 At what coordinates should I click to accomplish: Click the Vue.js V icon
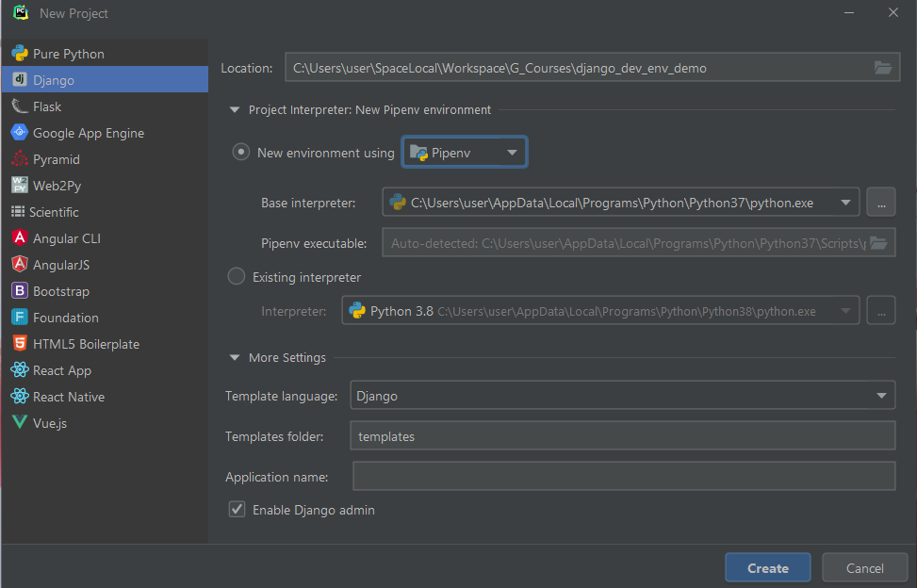pyautogui.click(x=19, y=422)
